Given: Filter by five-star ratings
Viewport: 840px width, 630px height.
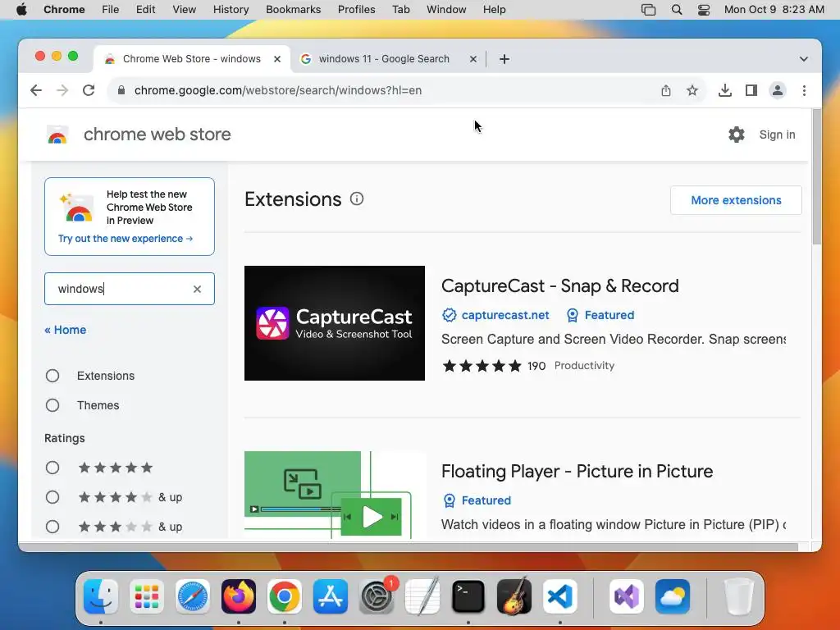Looking at the screenshot, I should pos(52,468).
